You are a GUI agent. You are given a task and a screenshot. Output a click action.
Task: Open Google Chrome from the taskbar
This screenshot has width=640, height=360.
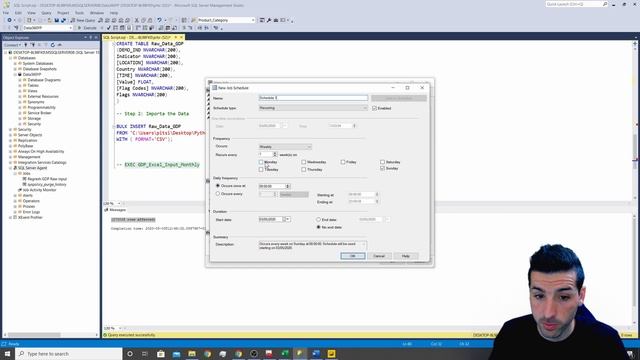tap(207, 353)
